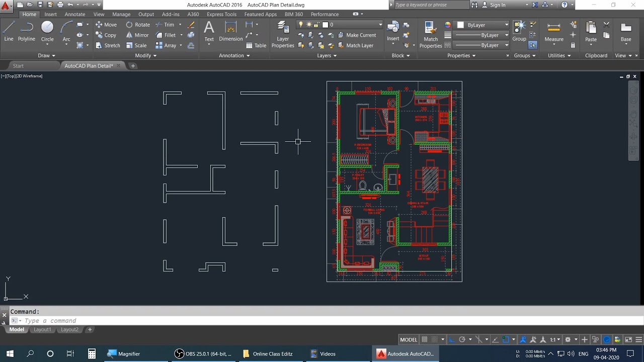The width and height of the screenshot is (644, 362).
Task: Select the Arc tool
Action: click(66, 32)
